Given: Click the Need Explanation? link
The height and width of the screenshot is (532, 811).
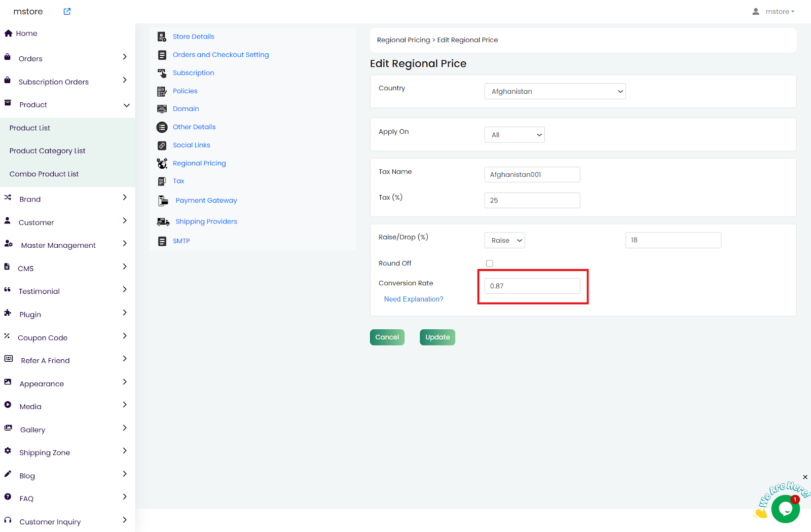Looking at the screenshot, I should point(414,299).
